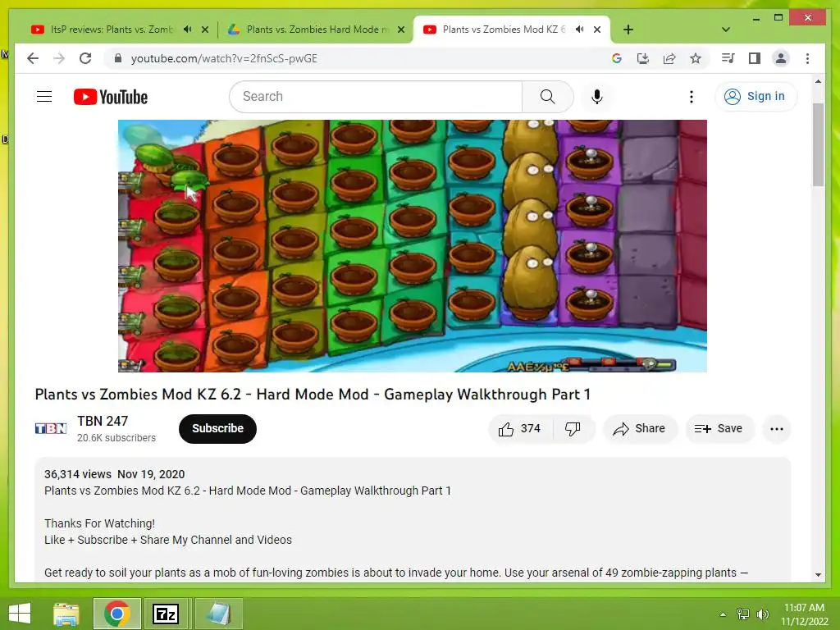840x630 pixels.
Task: Switch to Plants vs. Zombies Hard Mode tab
Action: [316, 30]
